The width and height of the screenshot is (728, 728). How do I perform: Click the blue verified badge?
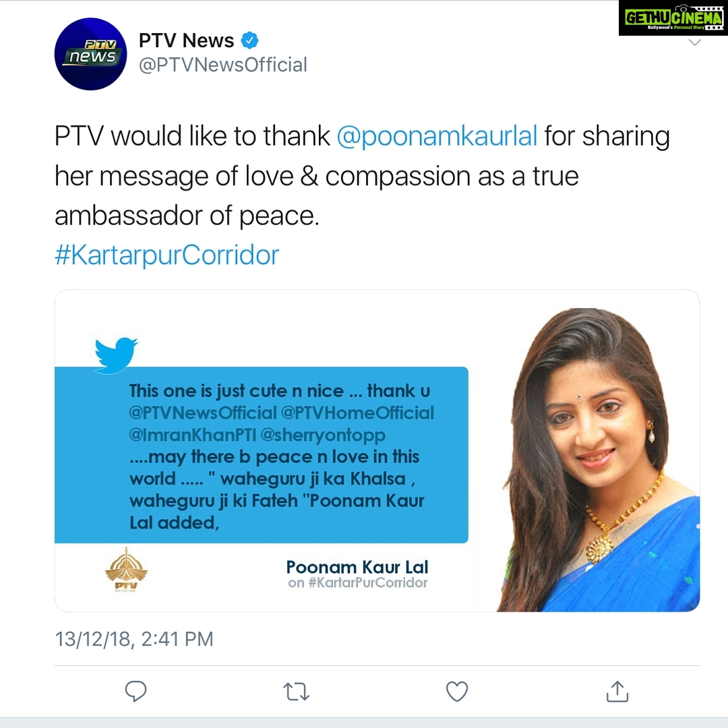pos(250,40)
